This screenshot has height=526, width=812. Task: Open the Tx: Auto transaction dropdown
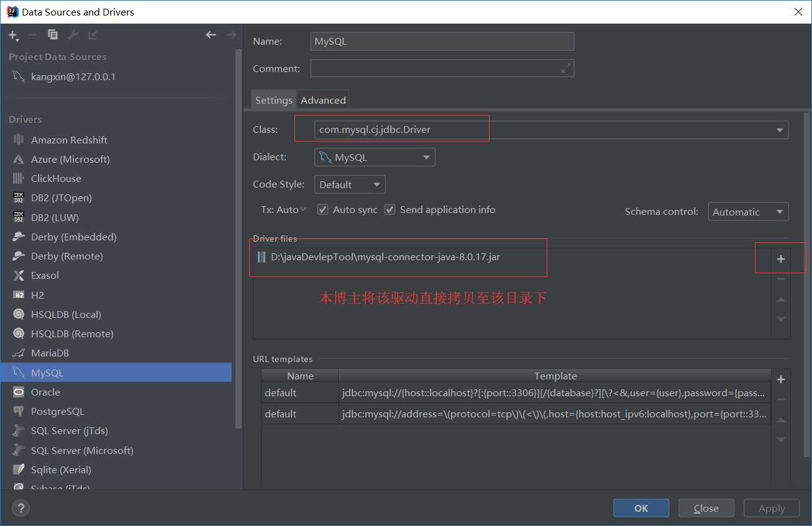coord(283,210)
